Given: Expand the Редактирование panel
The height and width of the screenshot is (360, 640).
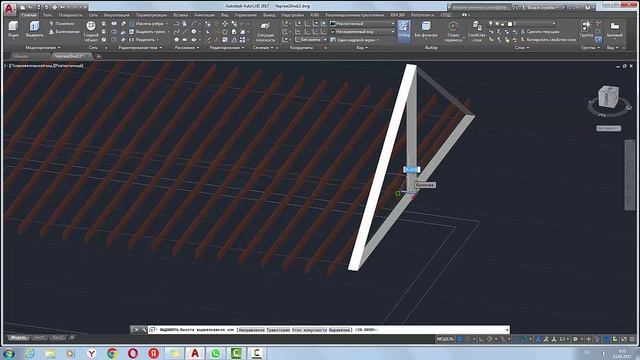Looking at the screenshot, I should pyautogui.click(x=227, y=48).
